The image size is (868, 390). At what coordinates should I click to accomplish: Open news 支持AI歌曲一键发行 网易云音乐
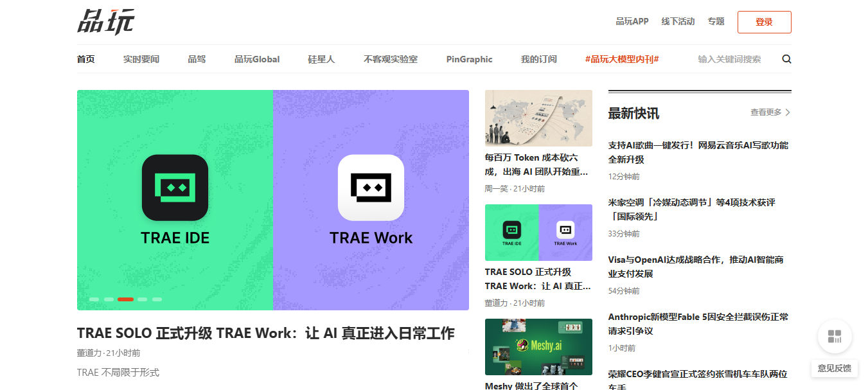click(x=698, y=152)
